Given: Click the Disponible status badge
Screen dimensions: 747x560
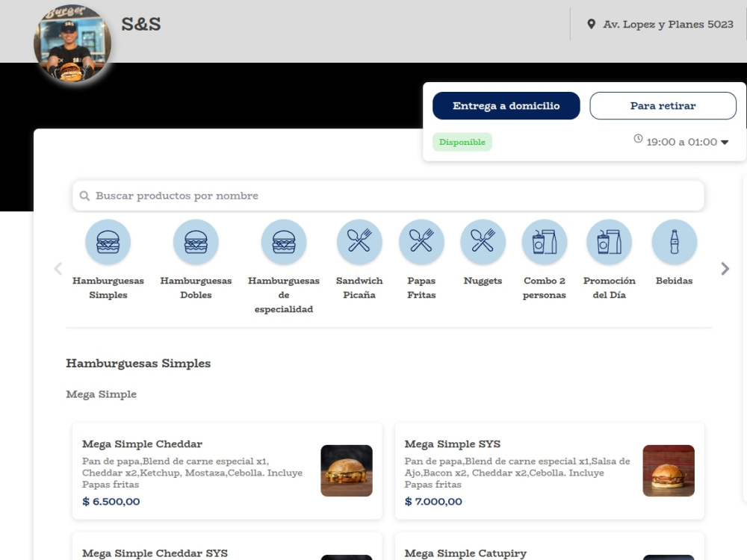Looking at the screenshot, I should click(462, 142).
